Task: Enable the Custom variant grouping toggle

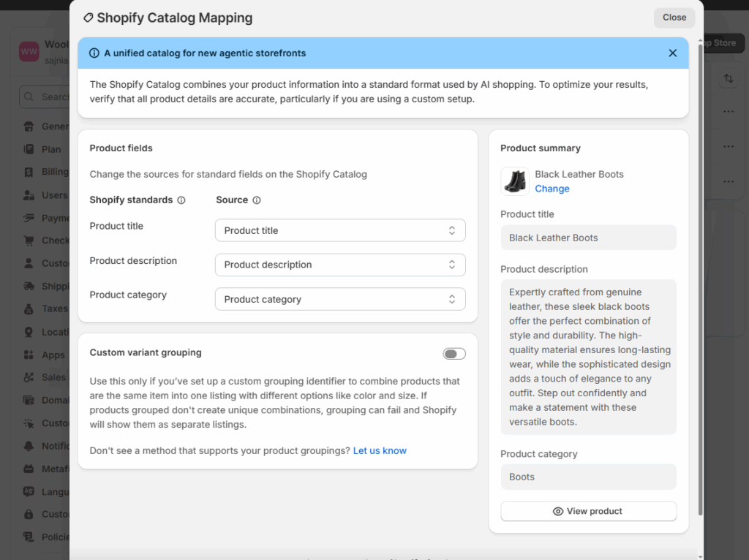Action: click(453, 354)
